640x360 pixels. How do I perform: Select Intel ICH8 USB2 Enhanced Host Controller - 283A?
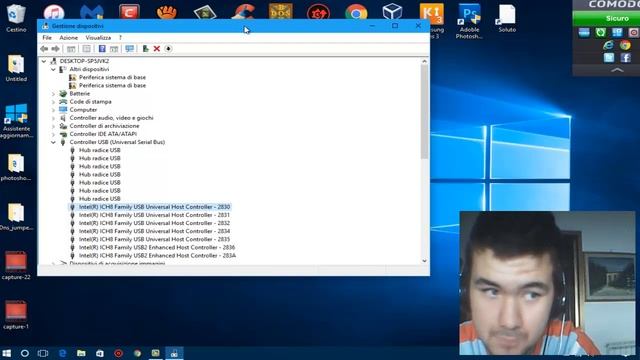157,256
